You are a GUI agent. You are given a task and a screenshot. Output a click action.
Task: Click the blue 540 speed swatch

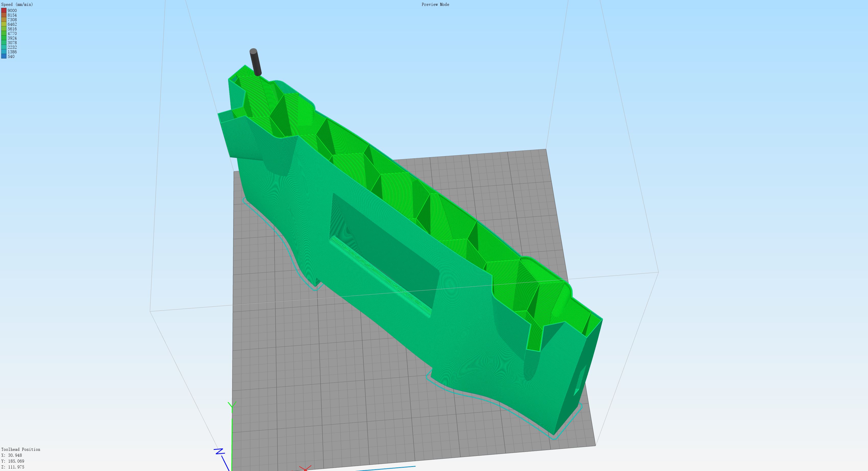point(4,57)
